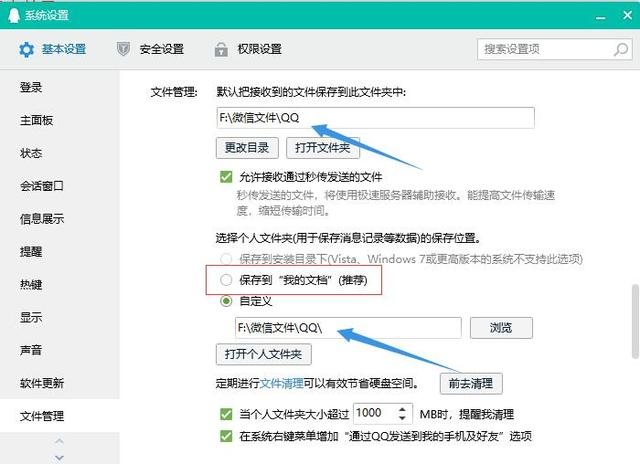Toggle 允许接收通过秒传发送的文件 checkbox

226,177
